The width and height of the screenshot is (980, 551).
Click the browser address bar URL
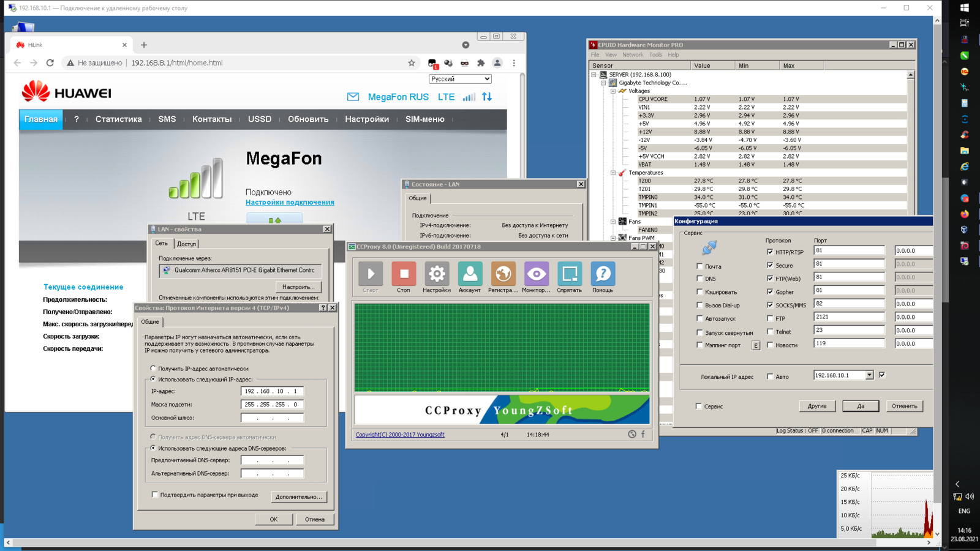coord(177,63)
